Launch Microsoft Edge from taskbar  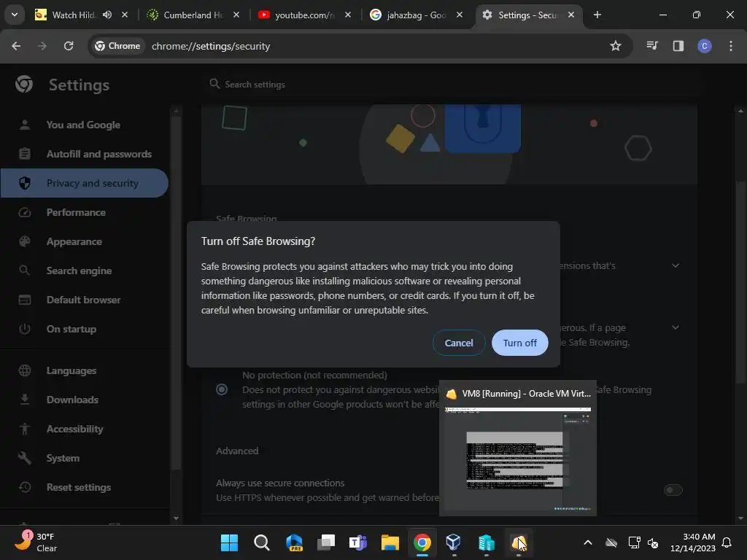click(293, 542)
